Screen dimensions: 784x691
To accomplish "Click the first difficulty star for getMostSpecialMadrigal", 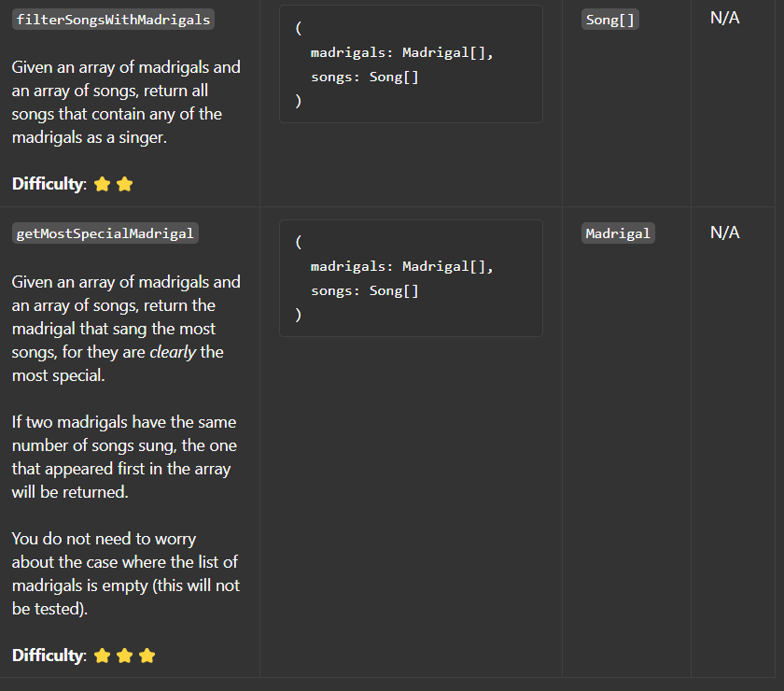I will click(x=102, y=655).
